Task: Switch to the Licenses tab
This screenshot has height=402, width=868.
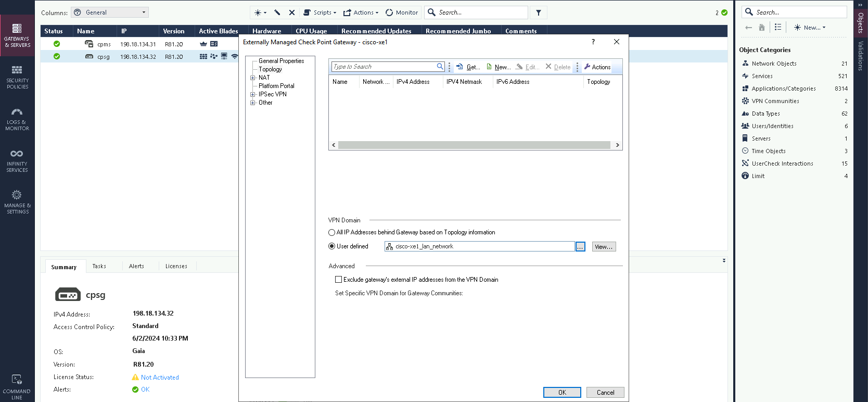Action: 176,266
